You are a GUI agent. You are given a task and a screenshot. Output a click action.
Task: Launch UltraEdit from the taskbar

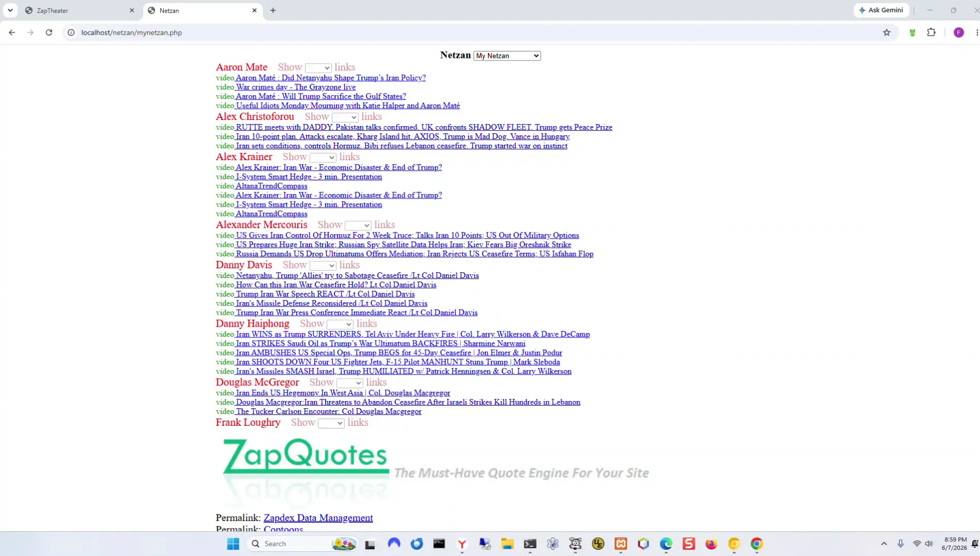click(x=598, y=544)
